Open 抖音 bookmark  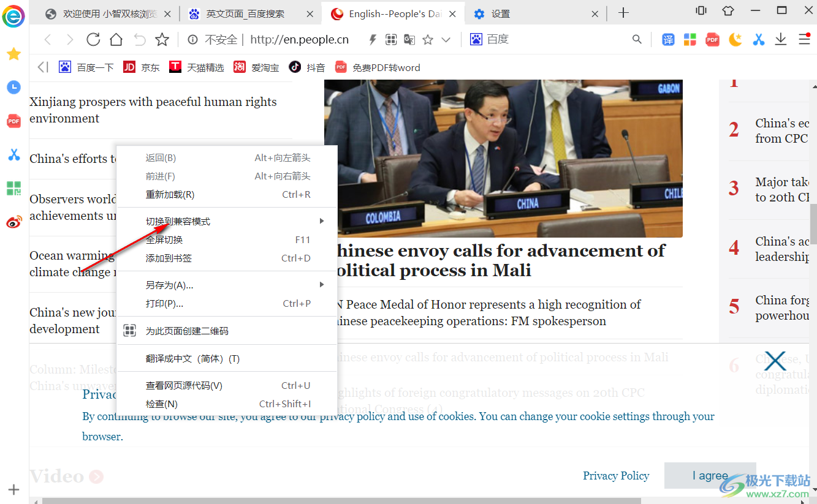pyautogui.click(x=307, y=67)
